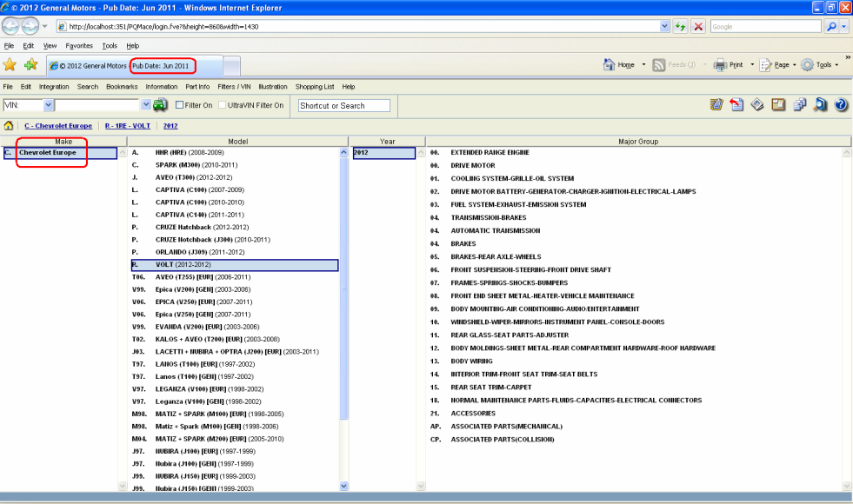Select the 2012 General Motors browser tab
The width and height of the screenshot is (853, 504).
[x=135, y=66]
